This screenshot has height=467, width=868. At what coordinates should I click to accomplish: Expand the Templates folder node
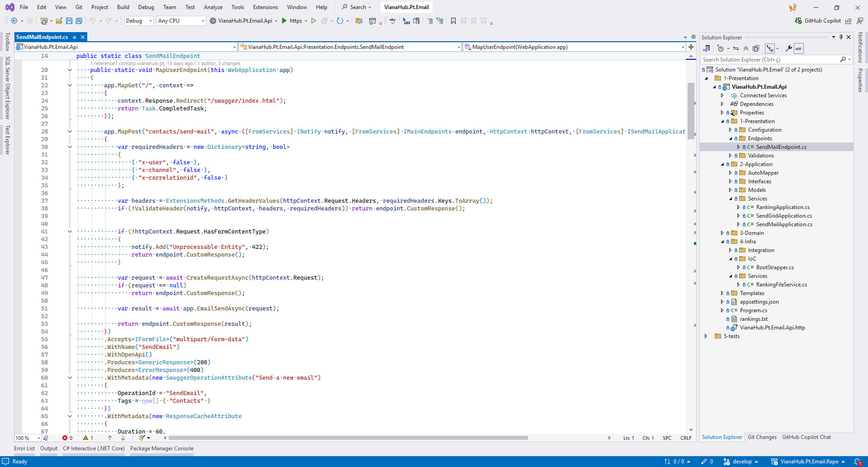click(722, 293)
